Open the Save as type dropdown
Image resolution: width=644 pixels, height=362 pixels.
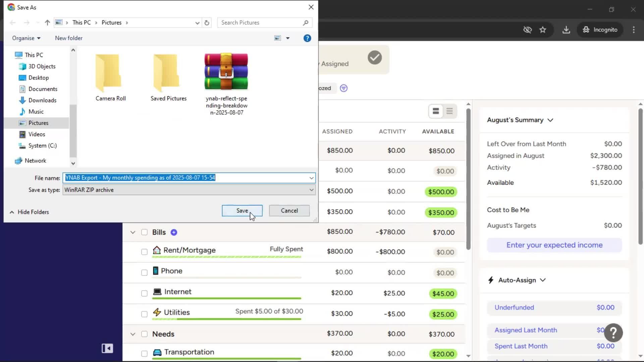(x=189, y=190)
